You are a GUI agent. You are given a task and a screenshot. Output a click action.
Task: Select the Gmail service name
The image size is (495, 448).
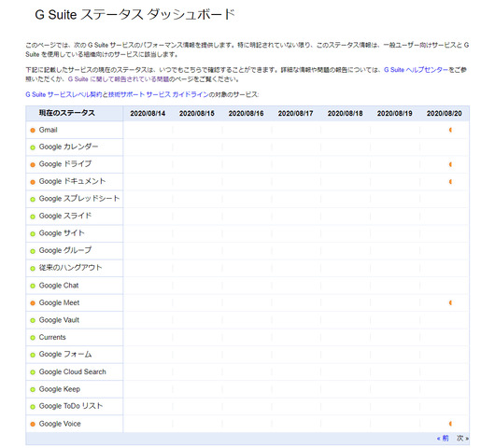pyautogui.click(x=48, y=130)
